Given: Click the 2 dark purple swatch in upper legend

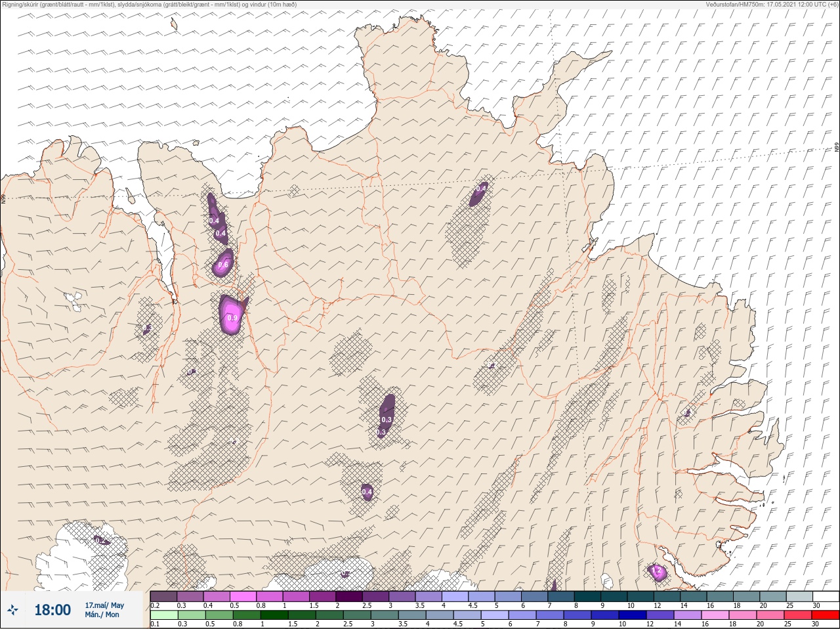Looking at the screenshot, I should coord(349,596).
